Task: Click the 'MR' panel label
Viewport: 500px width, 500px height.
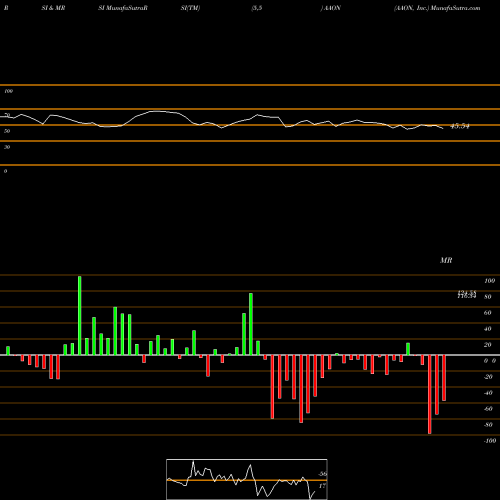Action: (x=446, y=260)
